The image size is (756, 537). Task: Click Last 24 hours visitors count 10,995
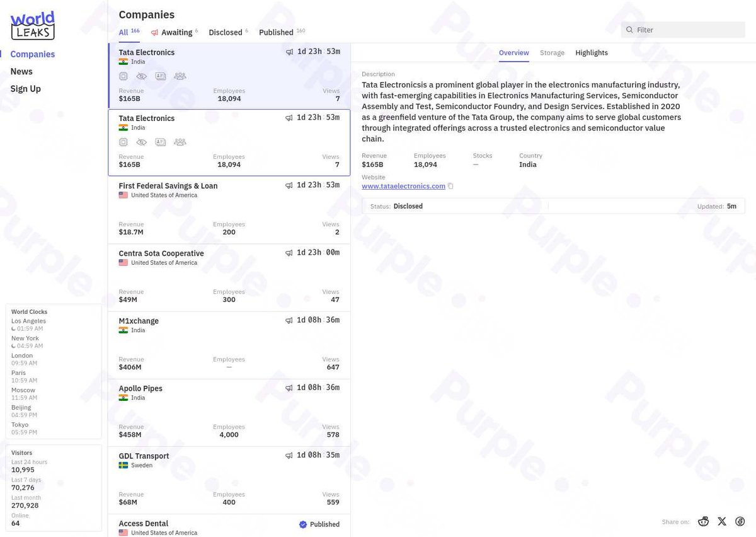point(23,470)
